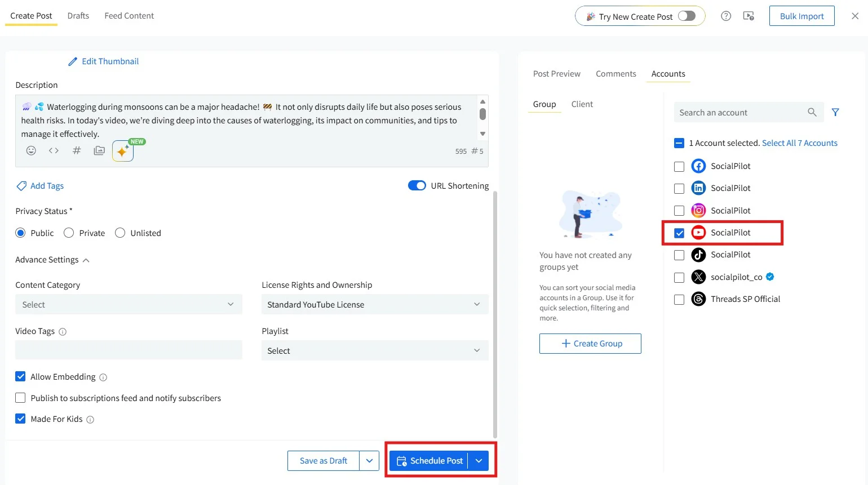Open the Post Preview tab
This screenshot has height=485, width=868.
click(557, 74)
